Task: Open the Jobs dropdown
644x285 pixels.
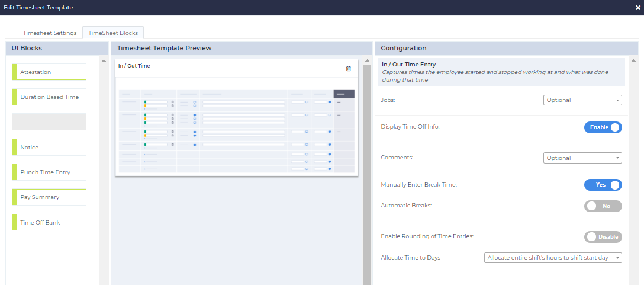Action: coord(582,100)
